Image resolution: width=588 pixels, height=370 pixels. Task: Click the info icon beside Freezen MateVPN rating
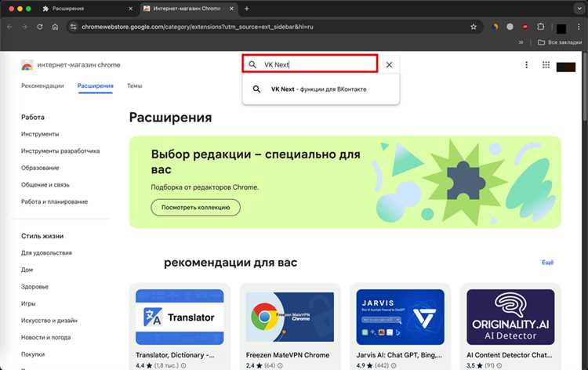point(280,365)
